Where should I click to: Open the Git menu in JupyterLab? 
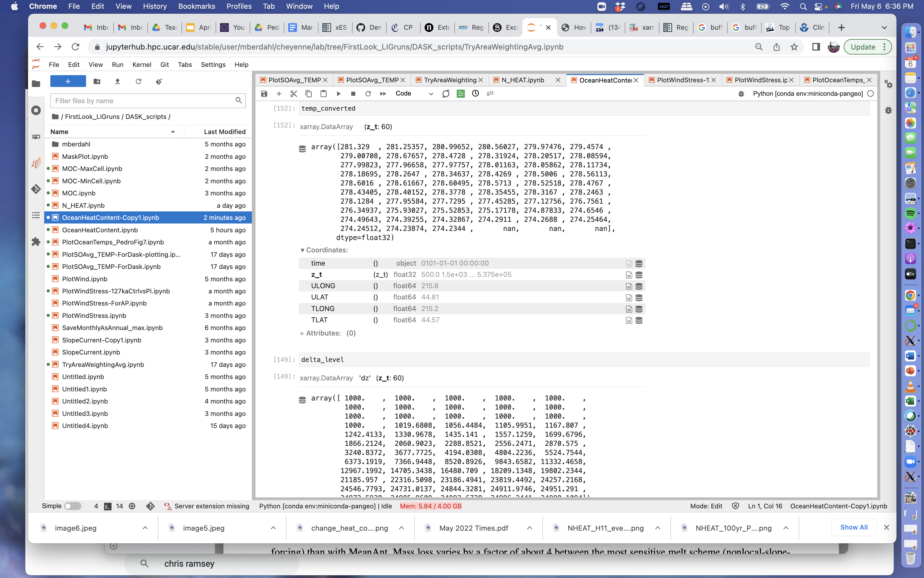click(164, 65)
